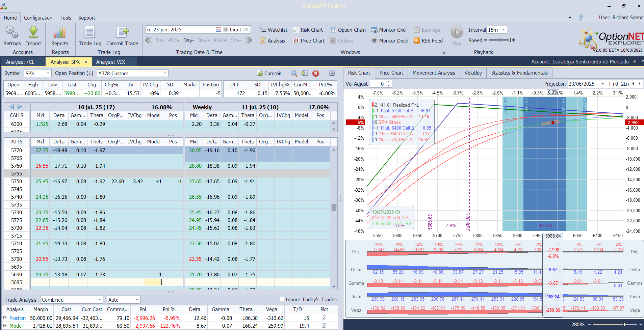Open the Support ribbon tab
The image size is (644, 330).
click(87, 18)
